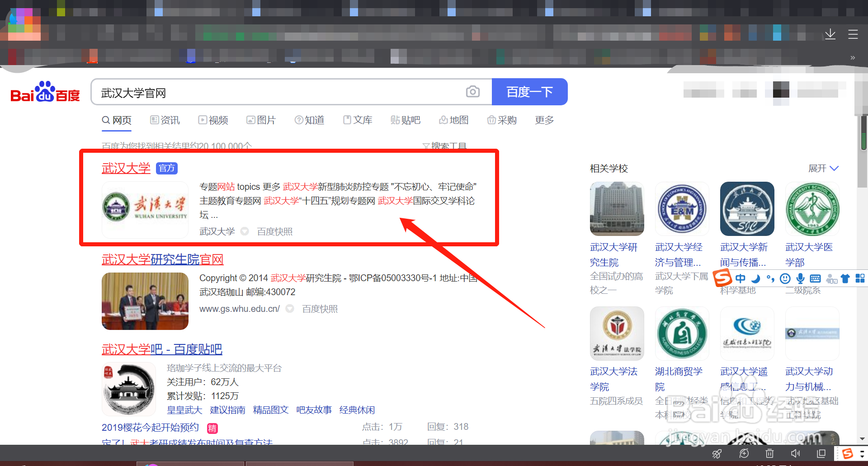Open the 吧友故事 tieba category

click(314, 410)
